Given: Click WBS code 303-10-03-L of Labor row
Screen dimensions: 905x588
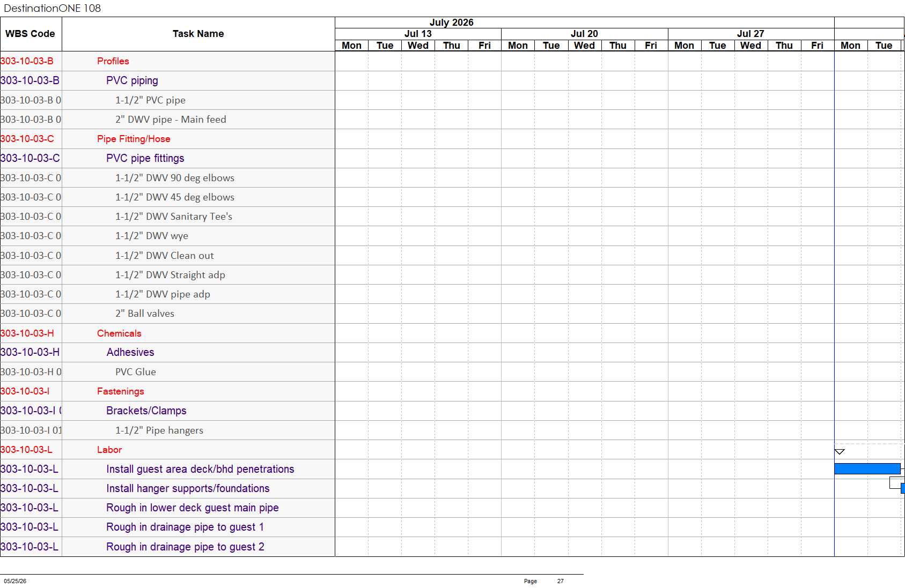Looking at the screenshot, I should (26, 450).
